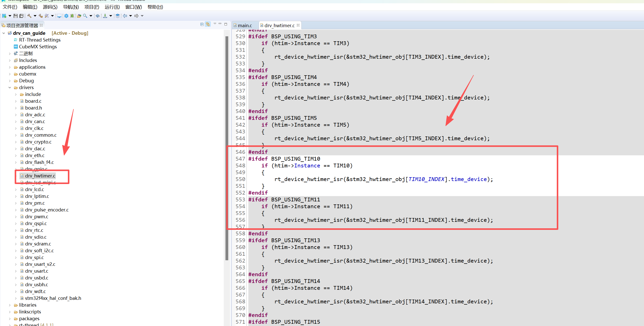644x326 pixels.
Task: Build the project using the hammer icon
Action: tap(29, 16)
